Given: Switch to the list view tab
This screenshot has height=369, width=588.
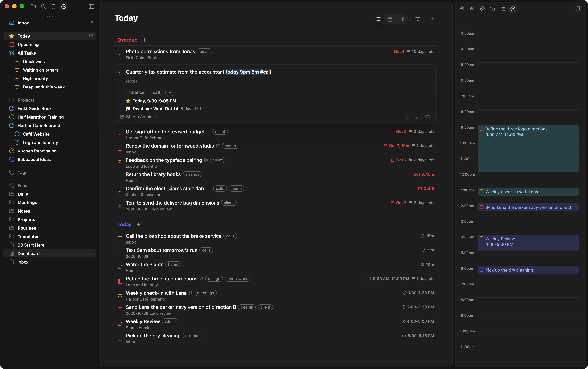Looking at the screenshot, I should click(x=378, y=19).
